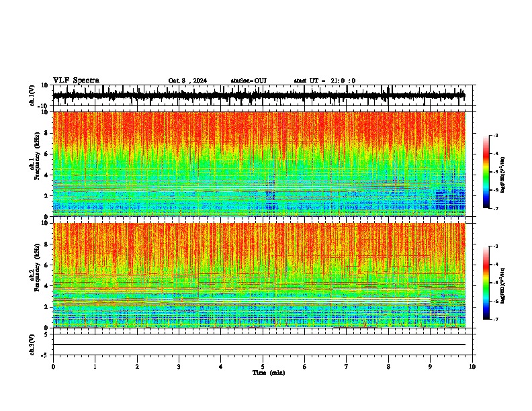532x411 pixels.
Task: Select the date label "Oct. 8 , 2024"
Action: click(187, 81)
